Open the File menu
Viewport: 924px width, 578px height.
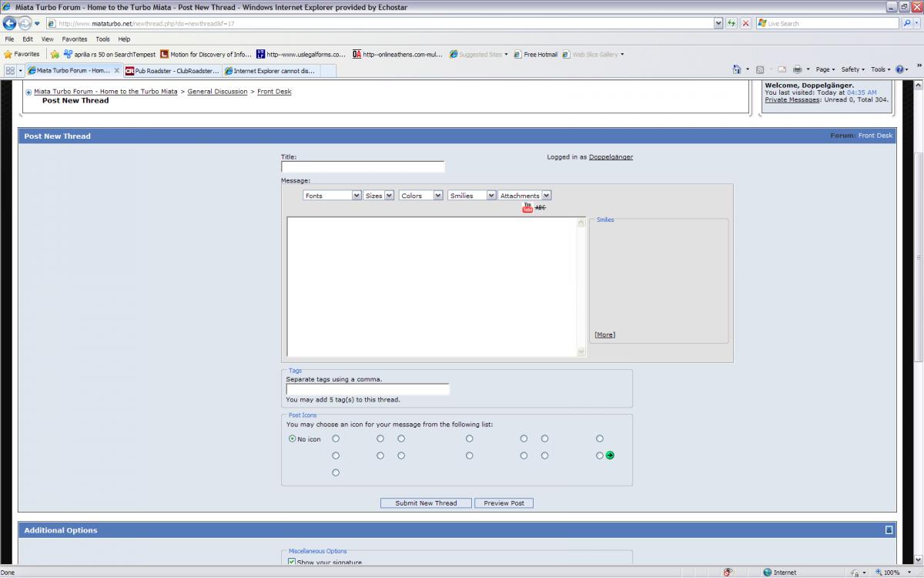[x=9, y=39]
